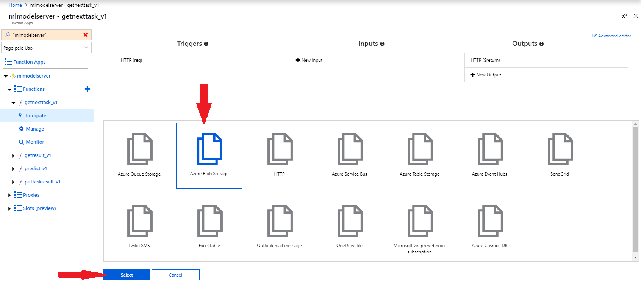The height and width of the screenshot is (286, 644).
Task: Click the Select button
Action: pyautogui.click(x=127, y=275)
